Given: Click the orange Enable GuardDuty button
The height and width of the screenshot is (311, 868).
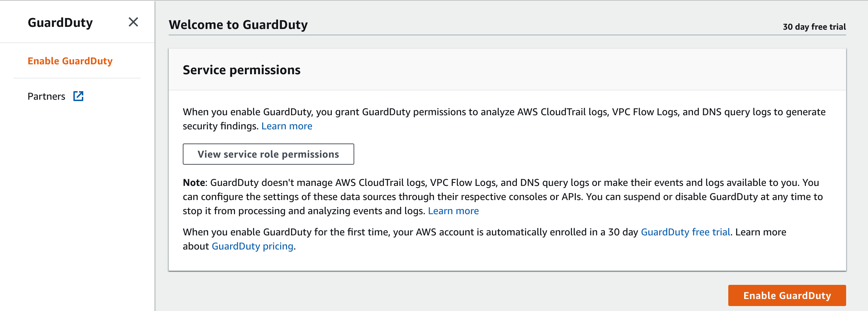Looking at the screenshot, I should 787,295.
